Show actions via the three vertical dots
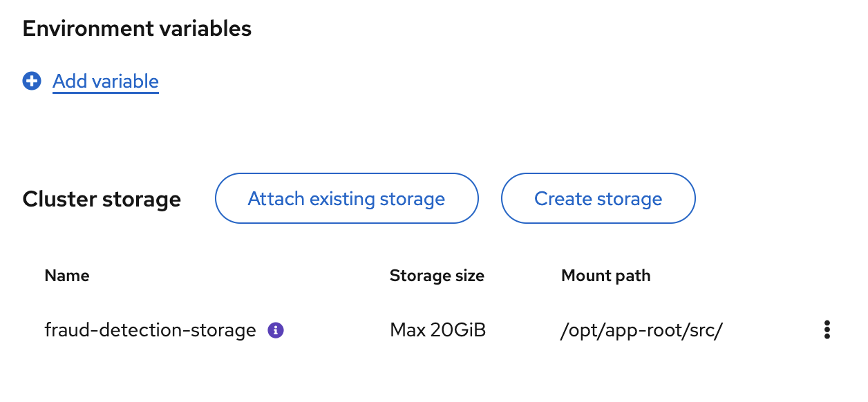 (x=827, y=330)
